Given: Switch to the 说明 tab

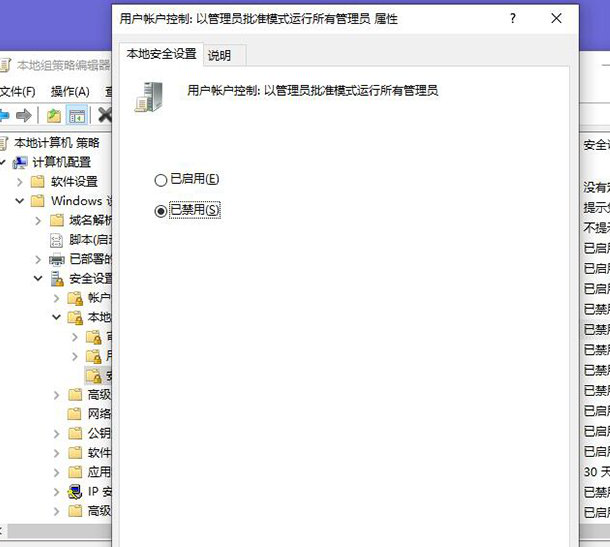Looking at the screenshot, I should [219, 56].
